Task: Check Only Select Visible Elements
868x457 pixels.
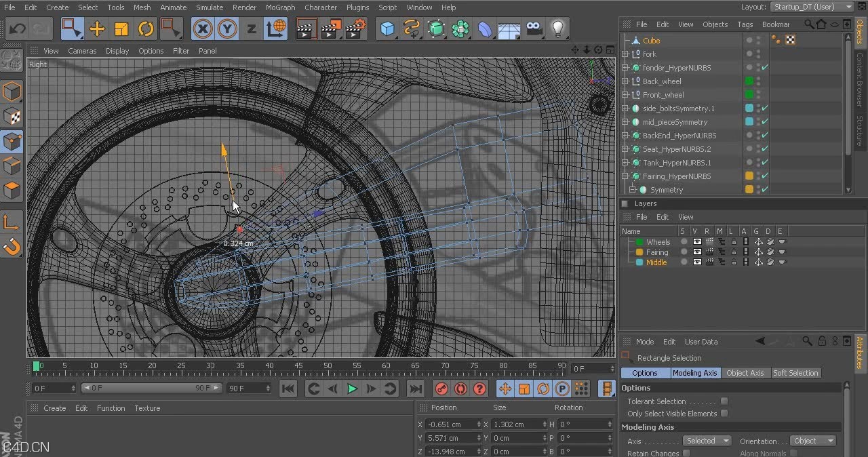Action: click(724, 414)
